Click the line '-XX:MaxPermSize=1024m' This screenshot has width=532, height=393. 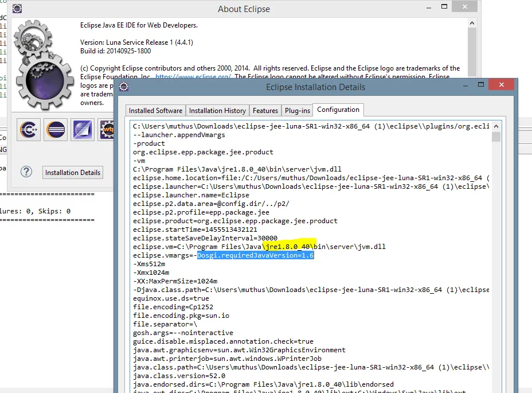(175, 281)
